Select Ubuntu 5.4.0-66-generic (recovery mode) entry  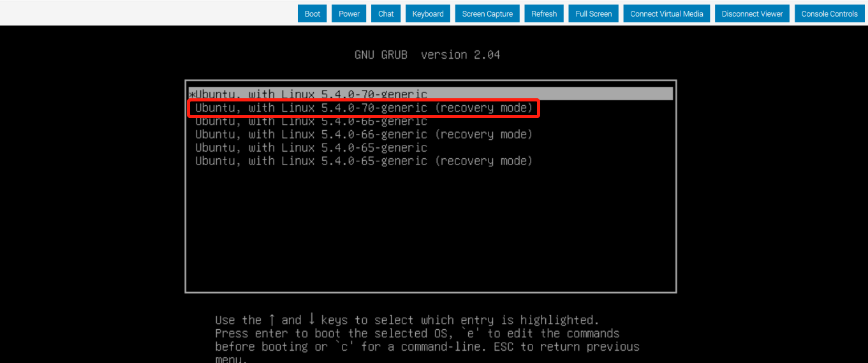coord(364,135)
